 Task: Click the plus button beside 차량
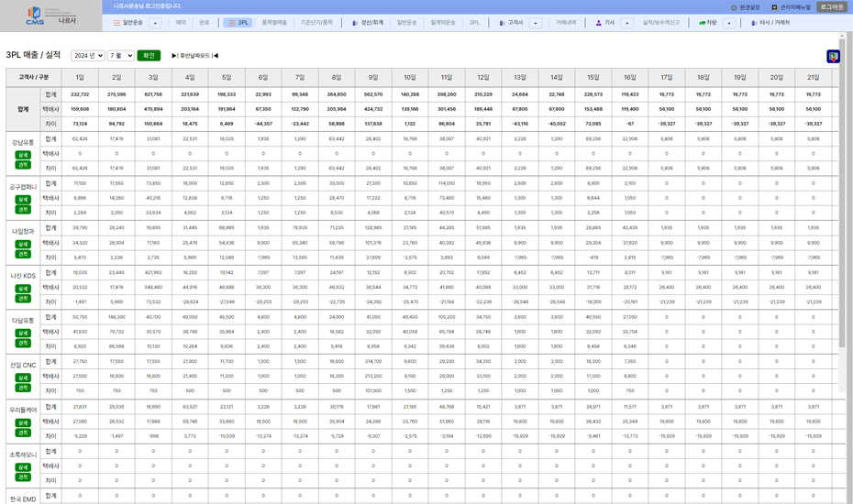point(729,23)
